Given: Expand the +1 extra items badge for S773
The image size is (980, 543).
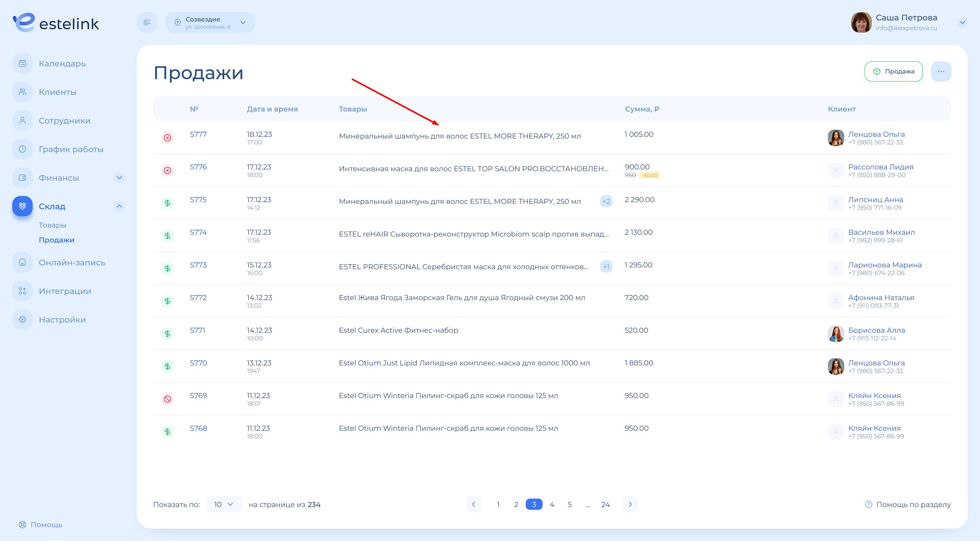Looking at the screenshot, I should [x=606, y=267].
